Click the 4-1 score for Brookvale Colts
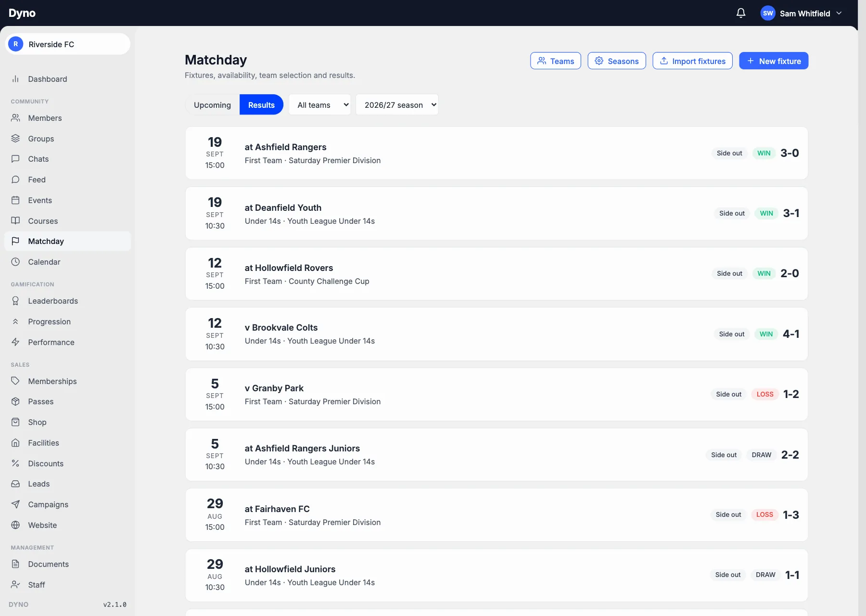866x616 pixels. click(x=791, y=334)
